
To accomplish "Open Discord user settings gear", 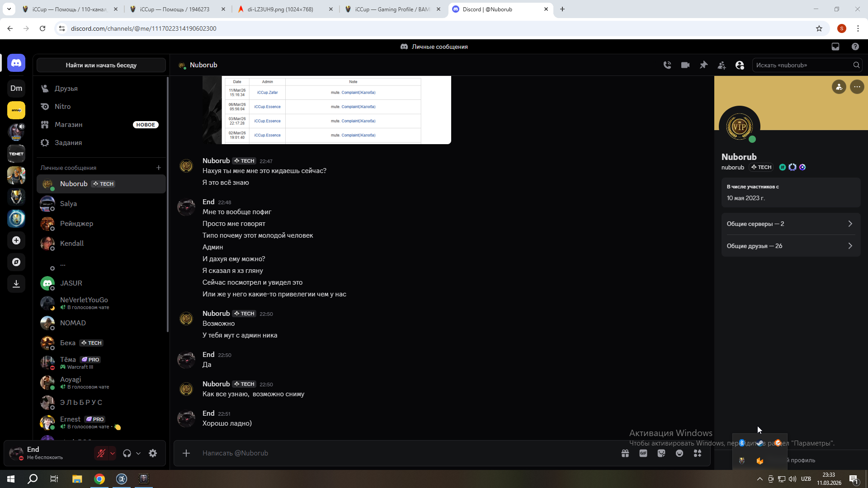I will [x=153, y=453].
